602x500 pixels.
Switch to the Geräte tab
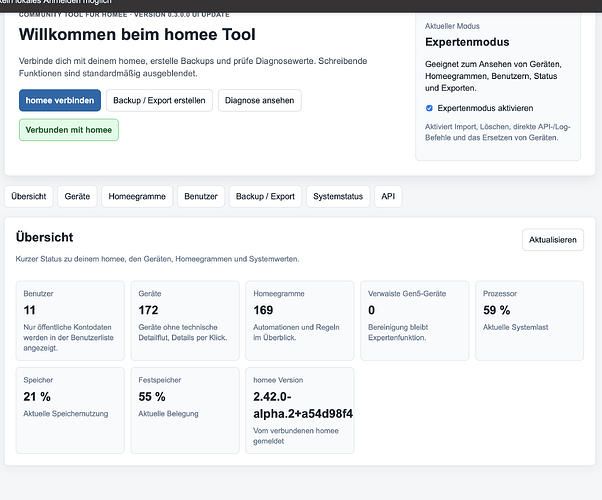click(77, 196)
